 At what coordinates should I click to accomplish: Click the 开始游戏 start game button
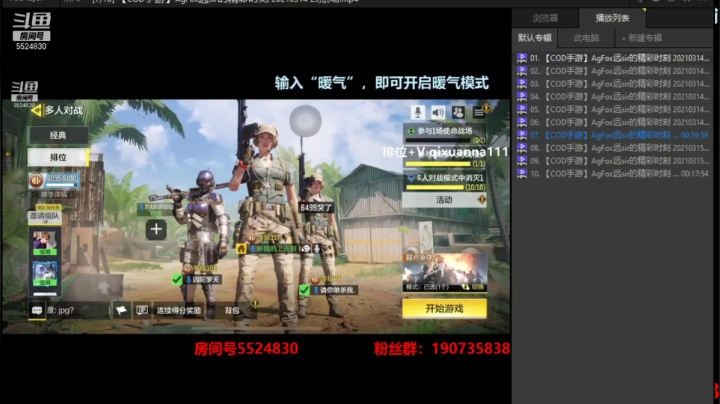point(444,309)
